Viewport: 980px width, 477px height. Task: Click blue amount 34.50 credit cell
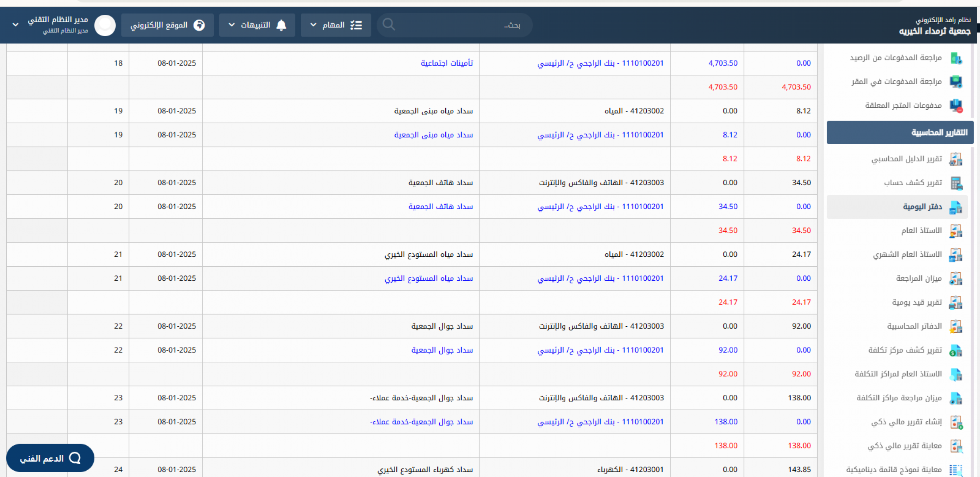click(728, 206)
